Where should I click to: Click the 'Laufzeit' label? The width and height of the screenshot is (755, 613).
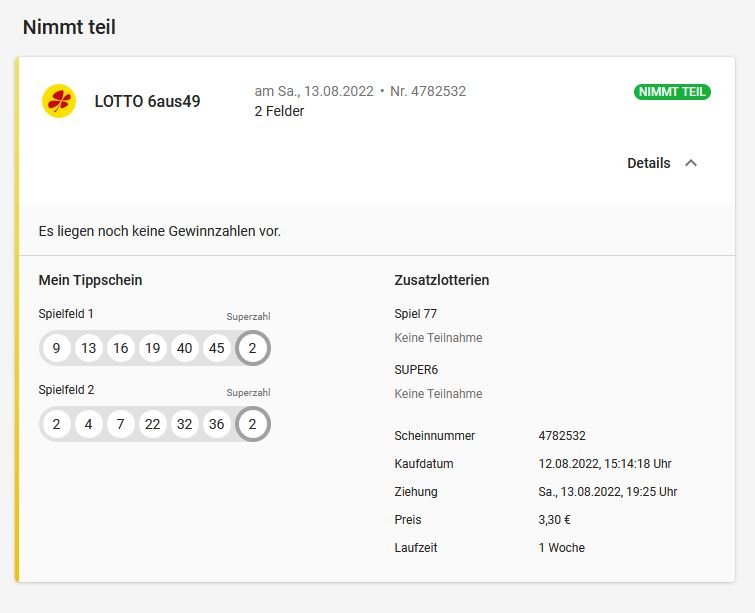[x=416, y=548]
